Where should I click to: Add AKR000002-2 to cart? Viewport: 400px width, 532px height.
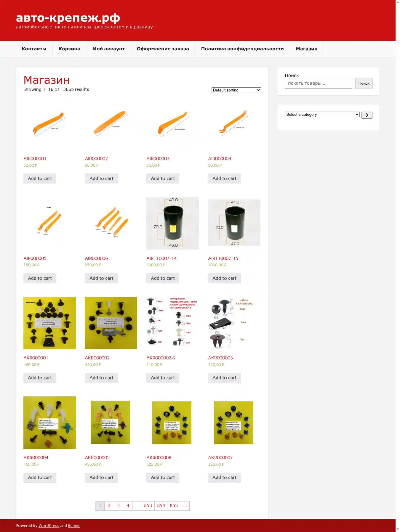pyautogui.click(x=163, y=378)
